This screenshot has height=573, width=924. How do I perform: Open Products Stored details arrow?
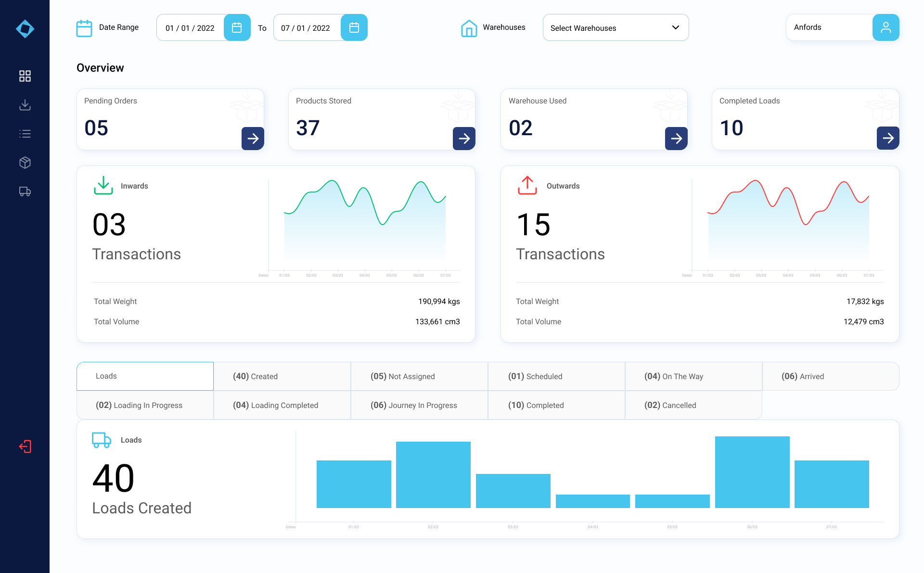(x=464, y=139)
